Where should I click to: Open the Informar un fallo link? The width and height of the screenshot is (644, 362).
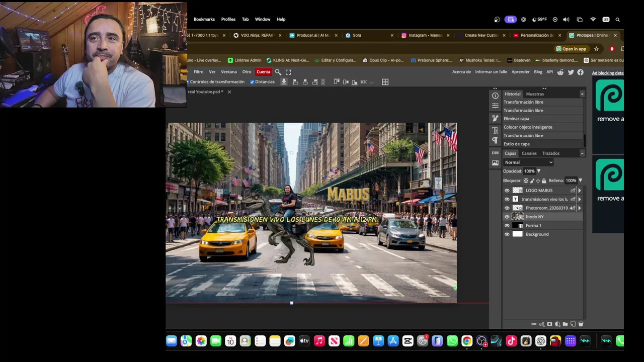coord(491,72)
